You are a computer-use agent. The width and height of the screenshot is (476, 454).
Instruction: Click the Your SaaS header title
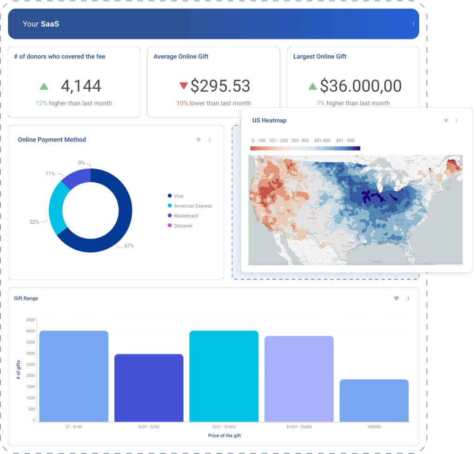pos(41,24)
